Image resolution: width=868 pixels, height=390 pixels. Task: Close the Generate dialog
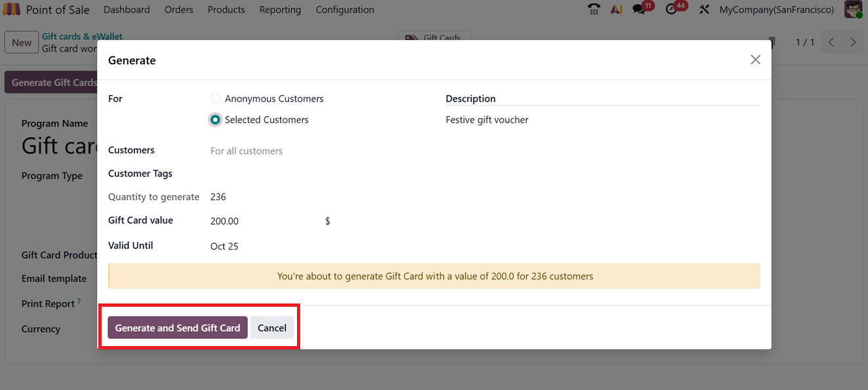click(755, 60)
